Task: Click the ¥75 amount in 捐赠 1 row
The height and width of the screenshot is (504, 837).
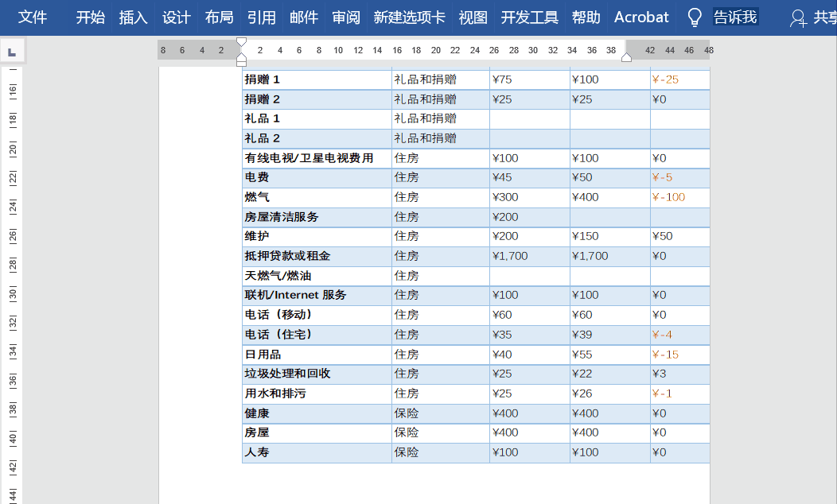Action: [x=502, y=80]
